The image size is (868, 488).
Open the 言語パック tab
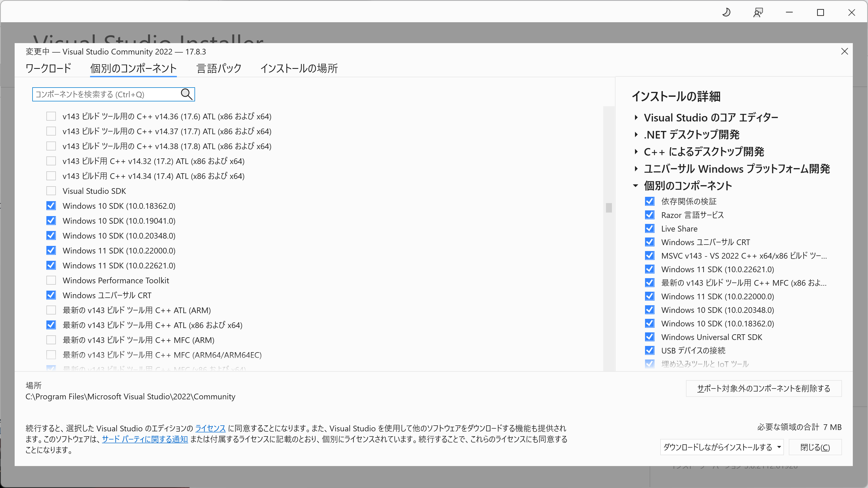click(x=219, y=68)
